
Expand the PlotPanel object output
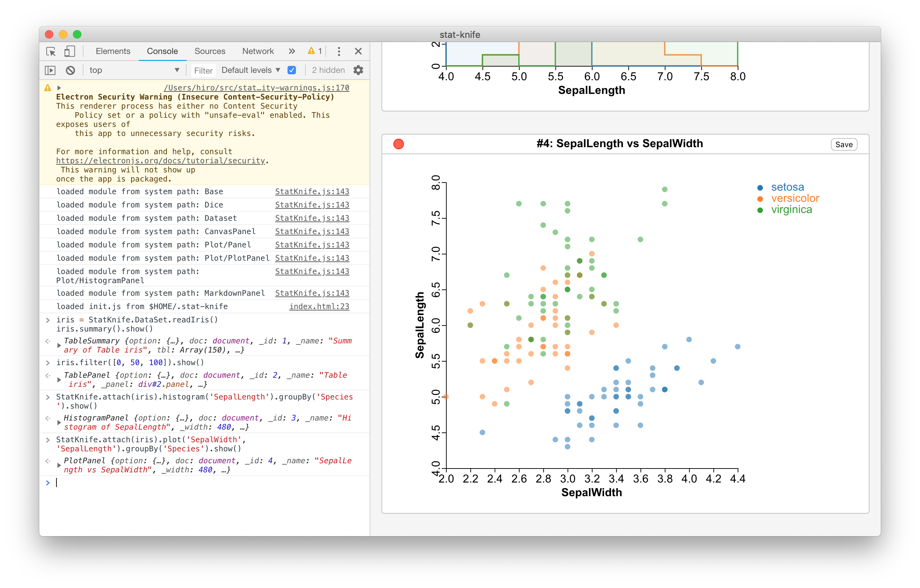point(59,465)
